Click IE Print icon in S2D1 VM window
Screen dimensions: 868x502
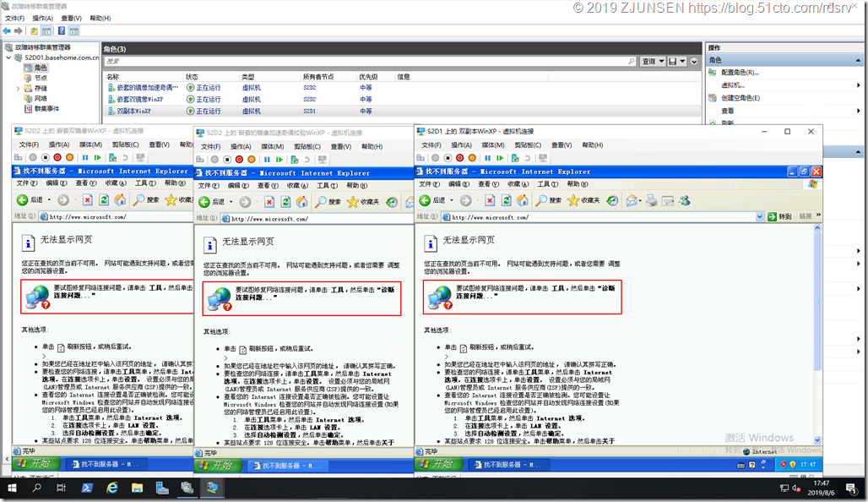coord(652,200)
